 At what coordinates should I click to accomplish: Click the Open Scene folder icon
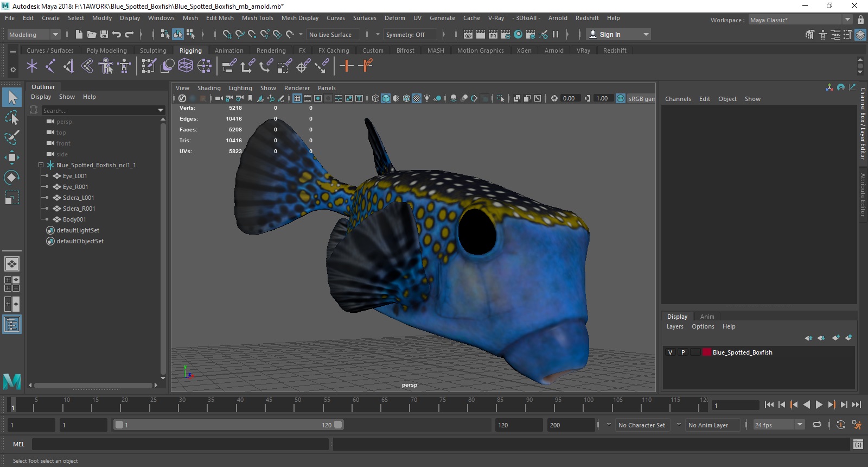[91, 34]
